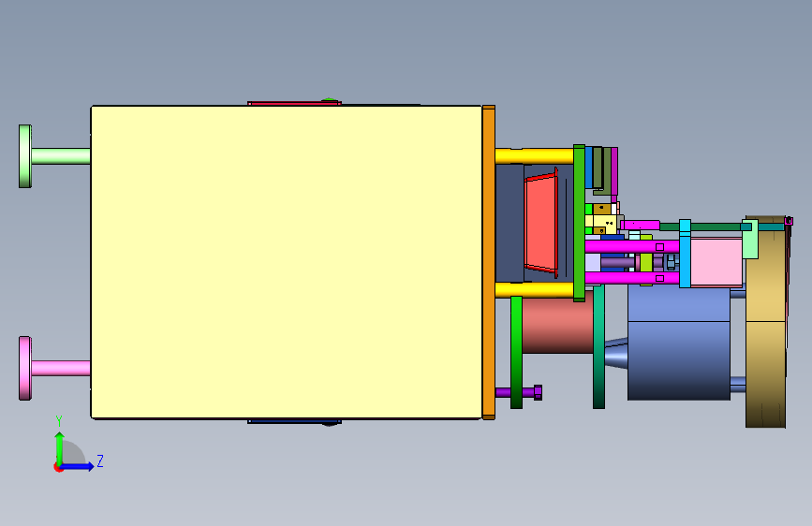Image resolution: width=812 pixels, height=526 pixels.
Task: Select the tan gold flywheel disc
Action: [766, 331]
